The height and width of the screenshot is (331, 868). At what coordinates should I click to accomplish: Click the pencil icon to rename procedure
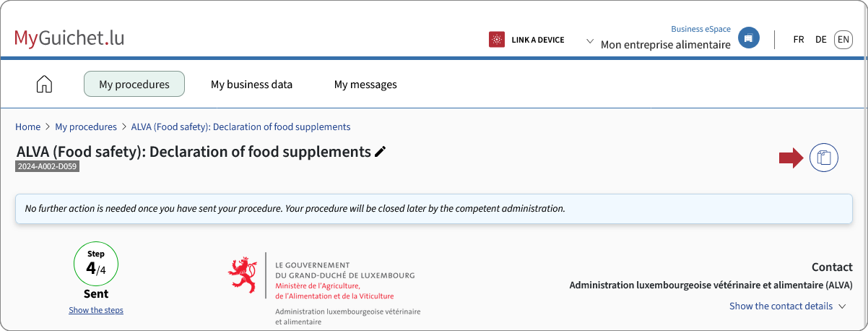(381, 152)
